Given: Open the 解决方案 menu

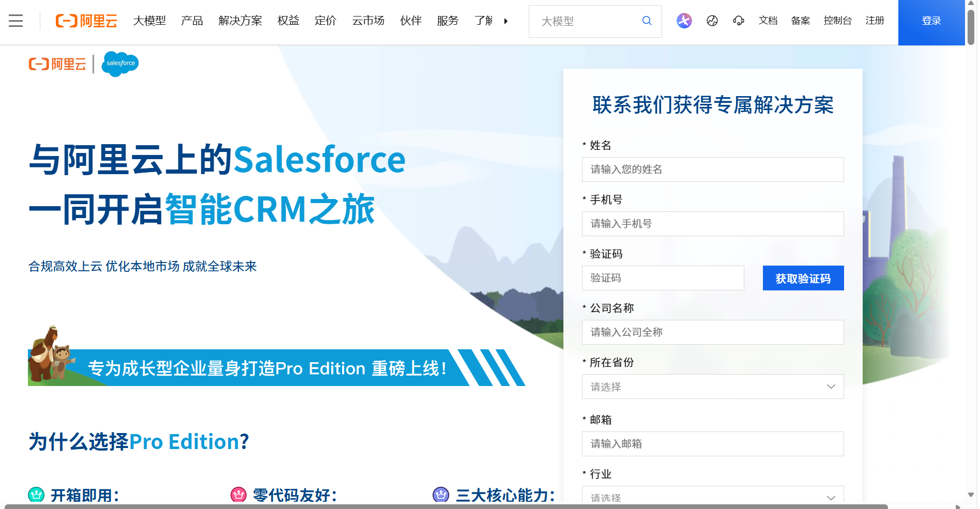Looking at the screenshot, I should (240, 21).
